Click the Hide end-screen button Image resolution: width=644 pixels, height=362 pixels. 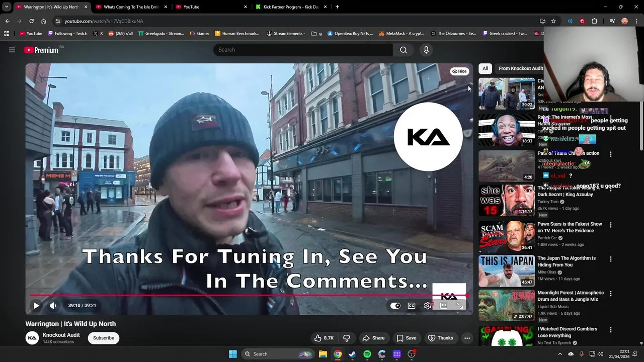coord(459,71)
